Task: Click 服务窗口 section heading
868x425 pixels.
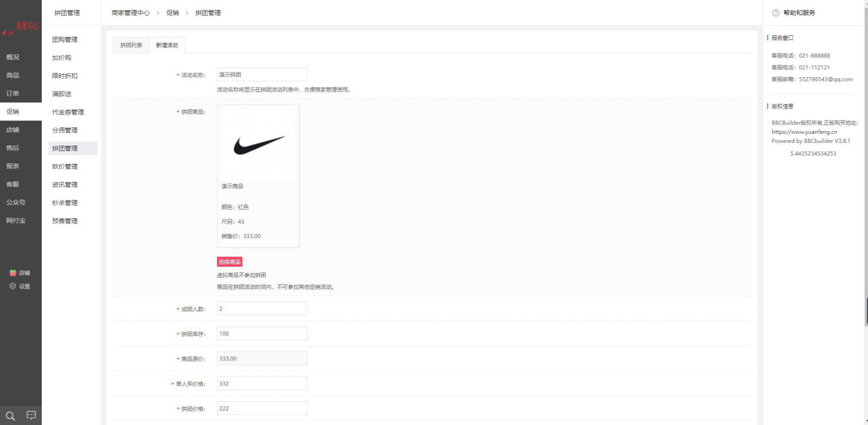Action: [782, 38]
